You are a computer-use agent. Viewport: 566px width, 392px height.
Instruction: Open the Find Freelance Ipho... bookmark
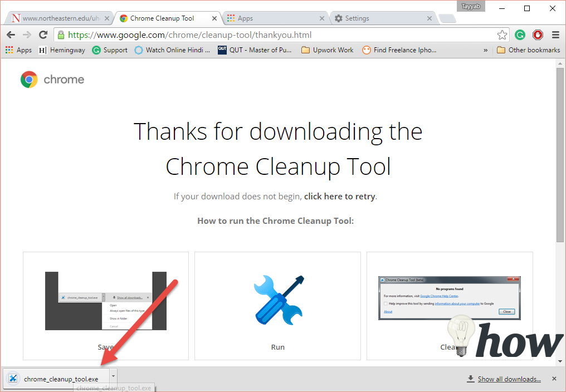tap(399, 50)
